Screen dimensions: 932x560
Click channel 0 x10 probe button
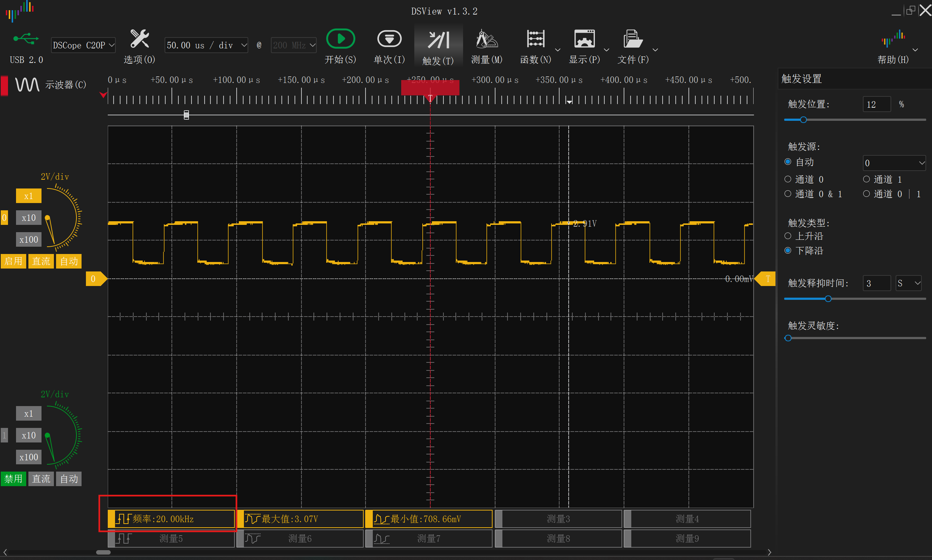point(28,218)
